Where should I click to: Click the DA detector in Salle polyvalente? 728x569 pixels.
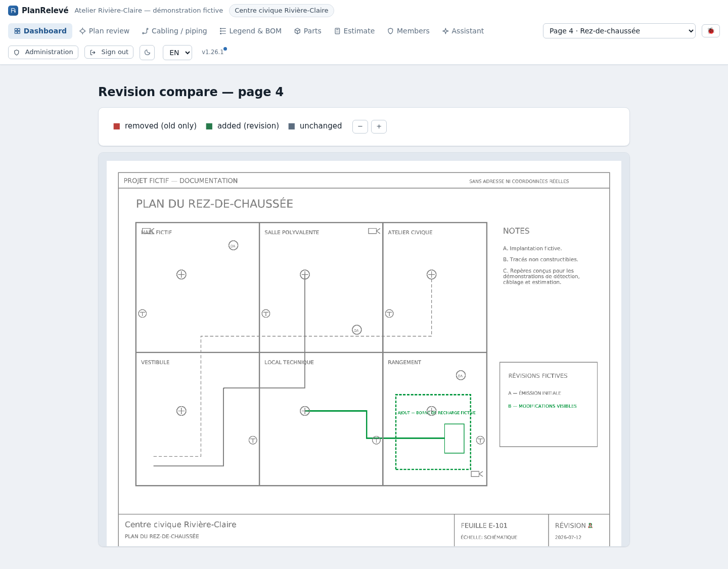coord(356,330)
